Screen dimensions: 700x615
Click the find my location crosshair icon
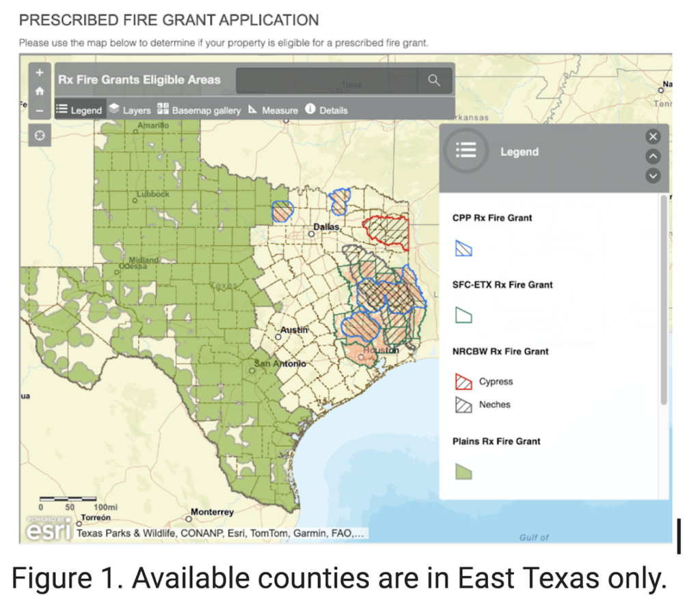[x=39, y=135]
